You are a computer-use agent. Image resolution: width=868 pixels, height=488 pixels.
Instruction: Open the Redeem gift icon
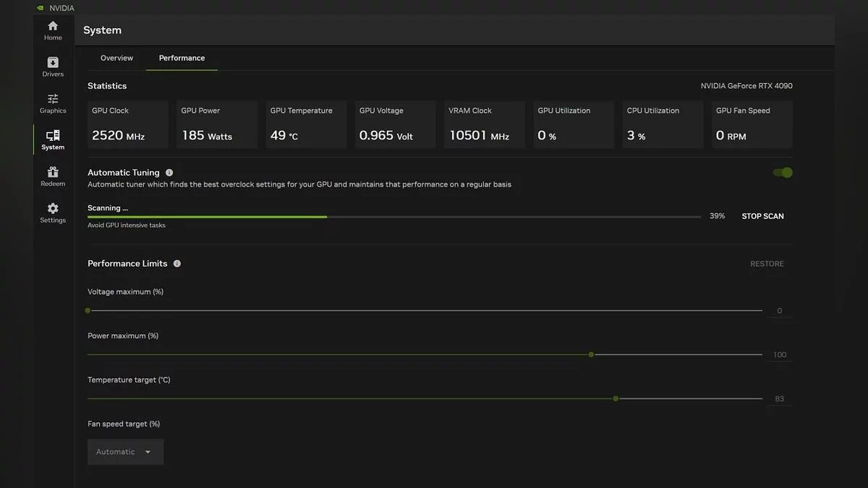(53, 173)
